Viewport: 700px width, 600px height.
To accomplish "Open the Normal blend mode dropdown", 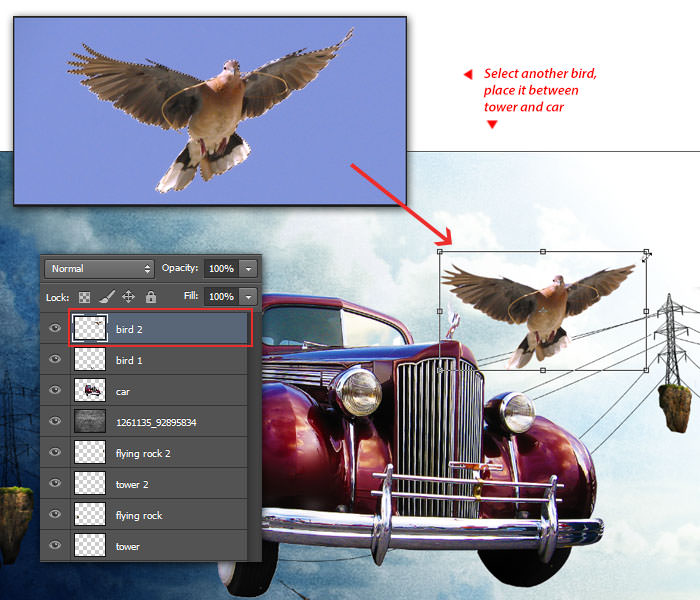I will [x=99, y=269].
